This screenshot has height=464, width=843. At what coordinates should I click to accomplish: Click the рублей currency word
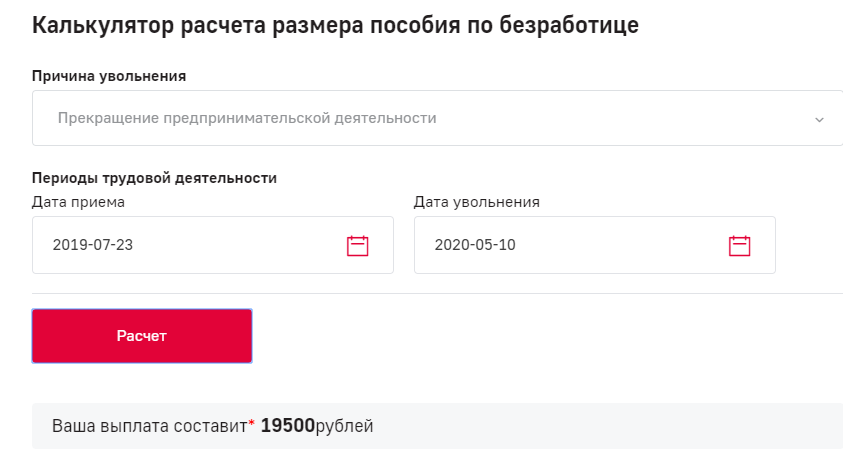coord(344,426)
